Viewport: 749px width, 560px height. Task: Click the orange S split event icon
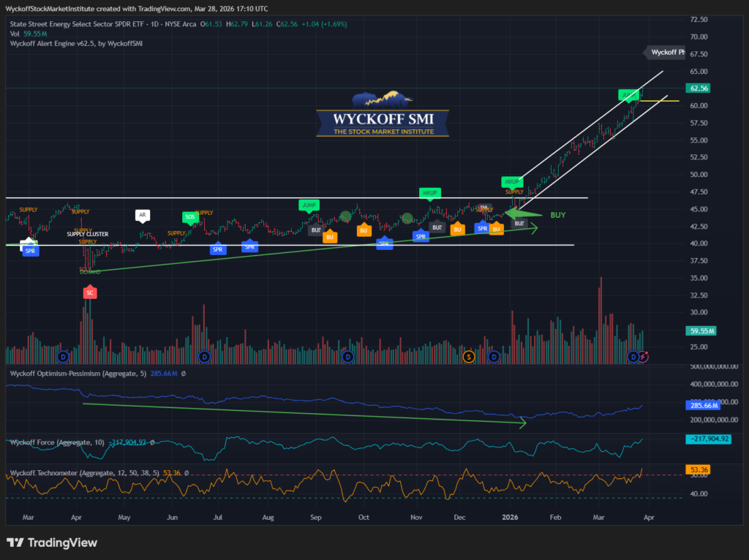[x=469, y=357]
